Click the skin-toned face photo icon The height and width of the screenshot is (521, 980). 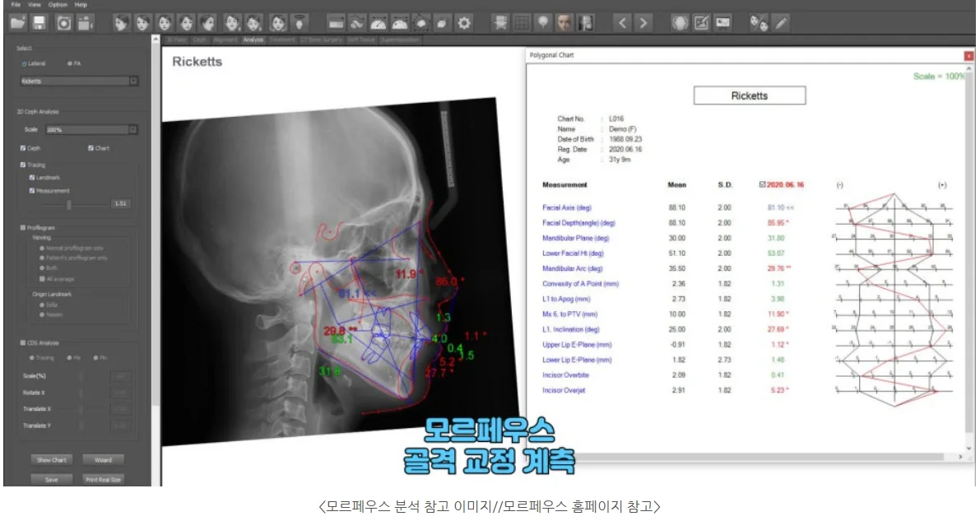pyautogui.click(x=564, y=24)
